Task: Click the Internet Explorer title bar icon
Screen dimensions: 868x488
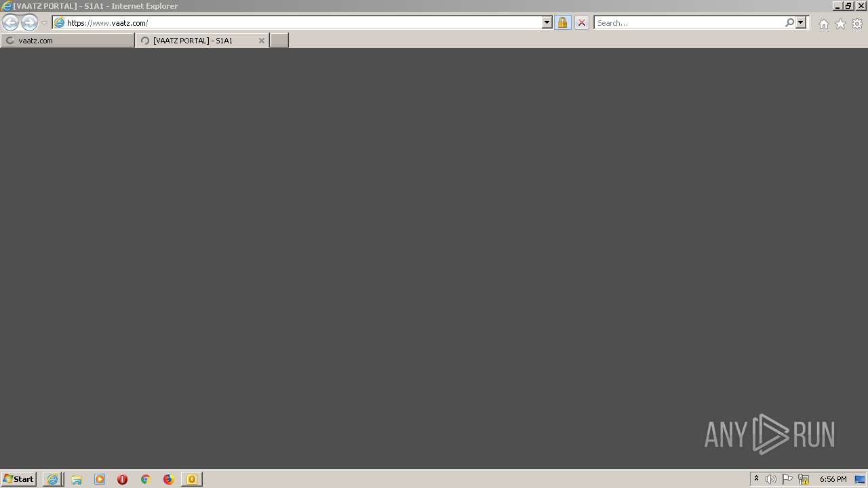Action: click(7, 6)
